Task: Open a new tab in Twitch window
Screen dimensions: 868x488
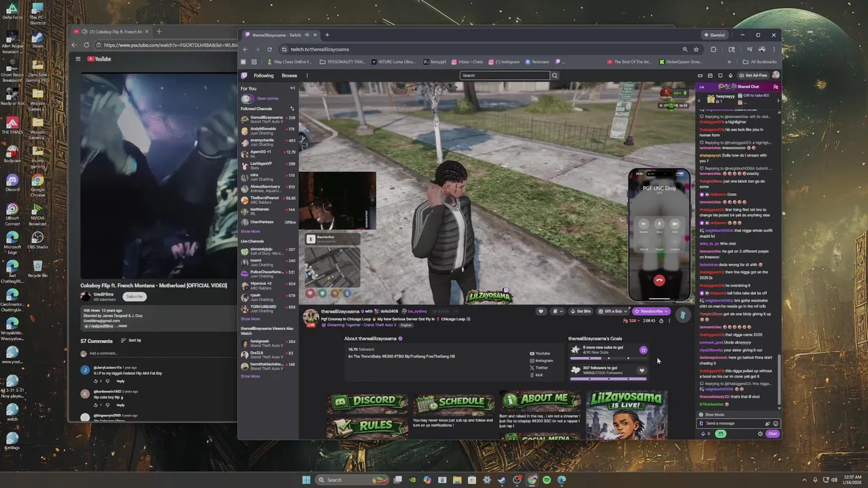Action: click(327, 35)
